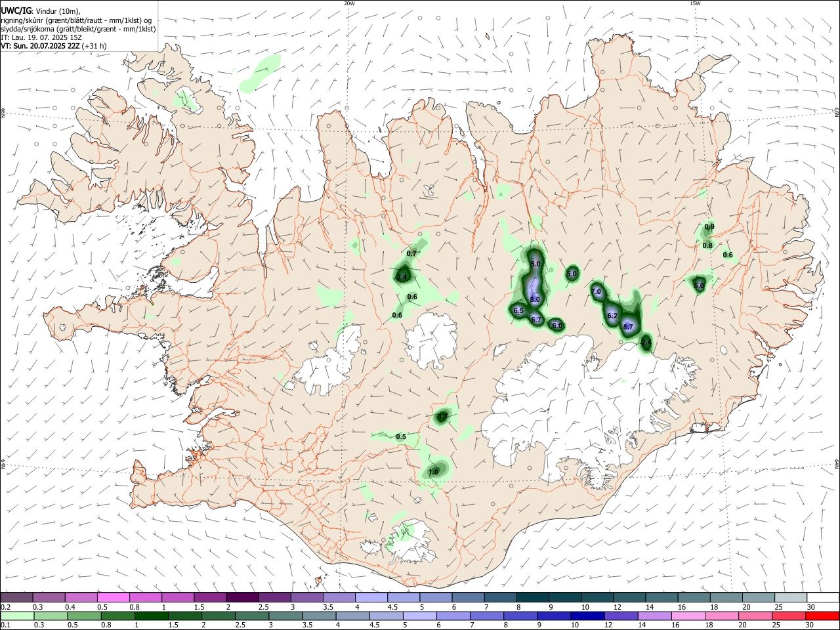This screenshot has height=630, width=840.
Task: Click the 8.7 precipitation value on the map
Action: pyautogui.click(x=628, y=327)
